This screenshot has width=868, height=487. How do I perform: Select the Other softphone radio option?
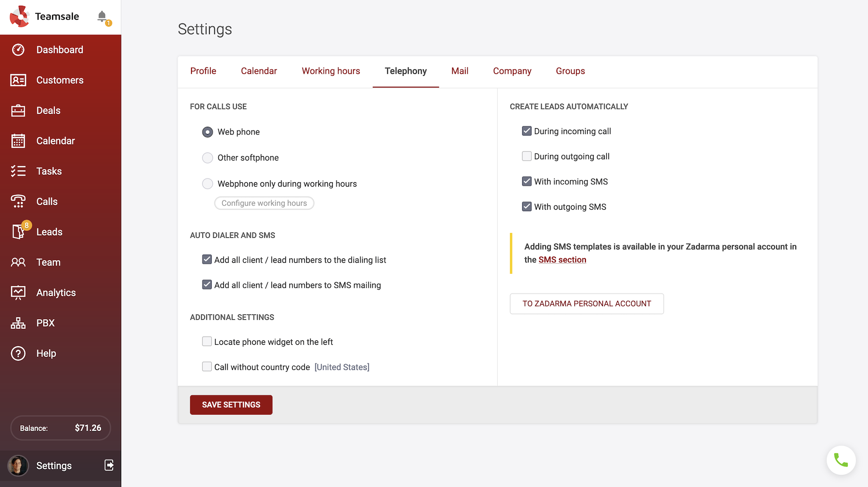(207, 158)
